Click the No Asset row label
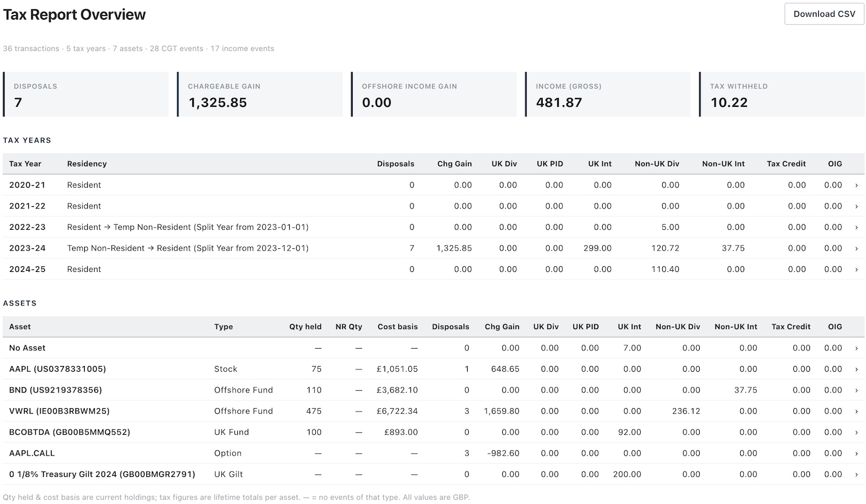 tap(27, 348)
